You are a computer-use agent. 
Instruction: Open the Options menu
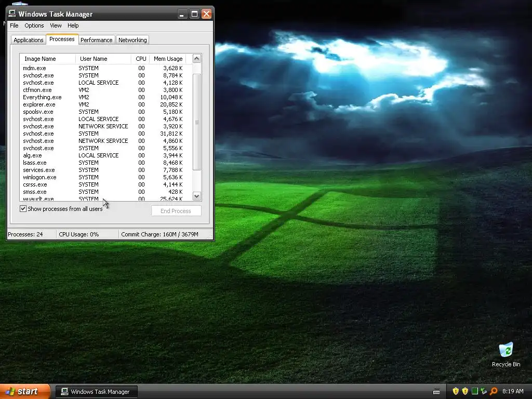pyautogui.click(x=34, y=25)
